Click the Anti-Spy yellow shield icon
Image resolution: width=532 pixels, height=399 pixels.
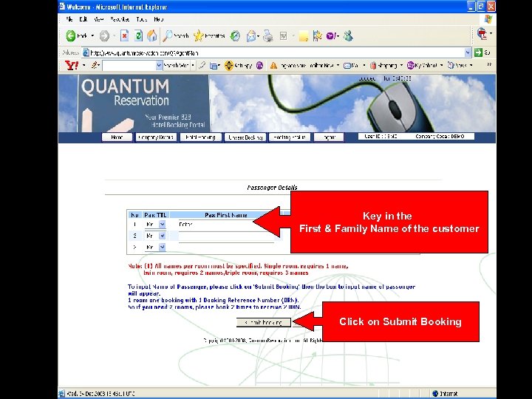point(229,66)
